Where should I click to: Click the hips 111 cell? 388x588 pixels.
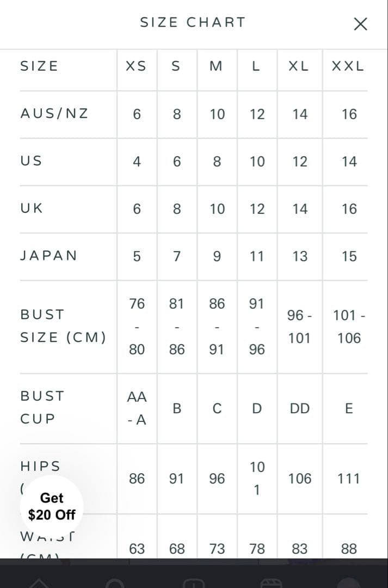pos(348,479)
